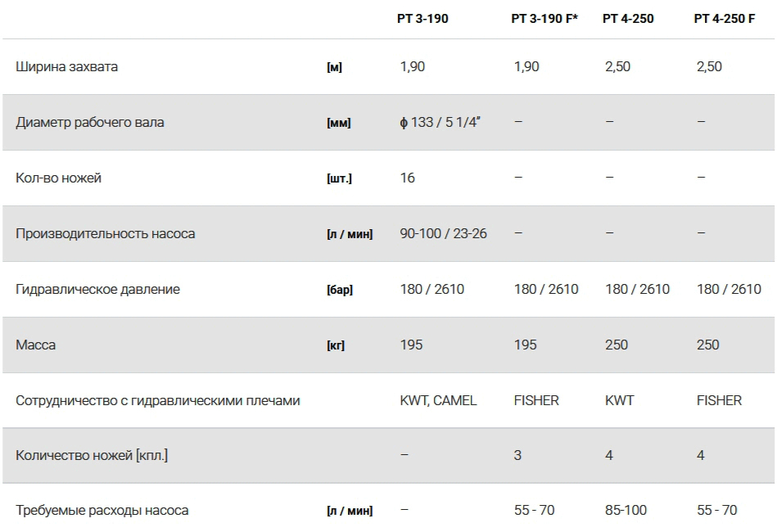The image size is (777, 532).
Task: Click the Ширина захвата row label
Action: 66,66
